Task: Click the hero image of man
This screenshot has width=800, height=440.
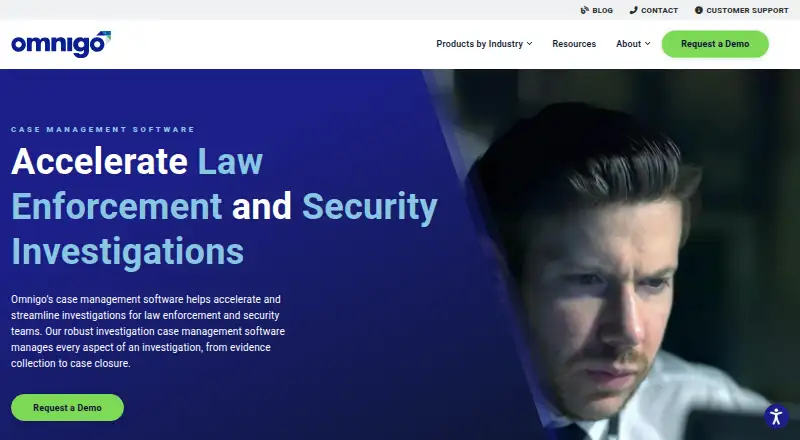Action: pos(612,254)
